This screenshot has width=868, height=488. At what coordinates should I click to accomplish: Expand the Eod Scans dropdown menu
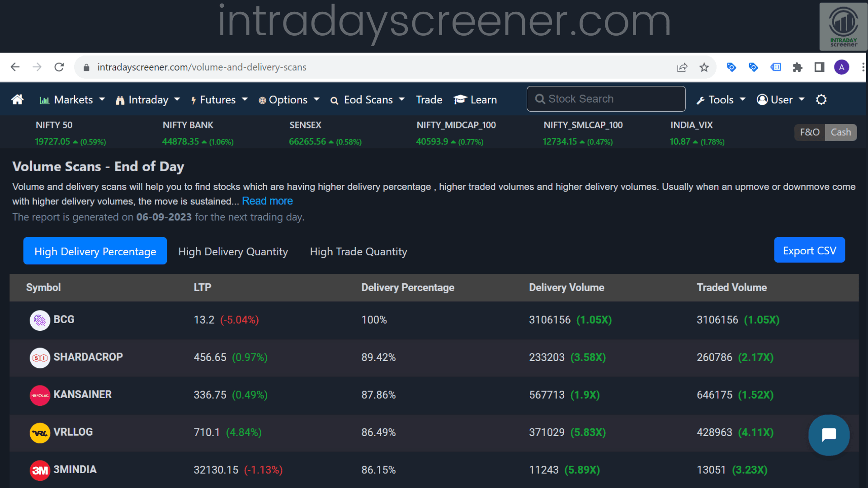click(x=368, y=100)
